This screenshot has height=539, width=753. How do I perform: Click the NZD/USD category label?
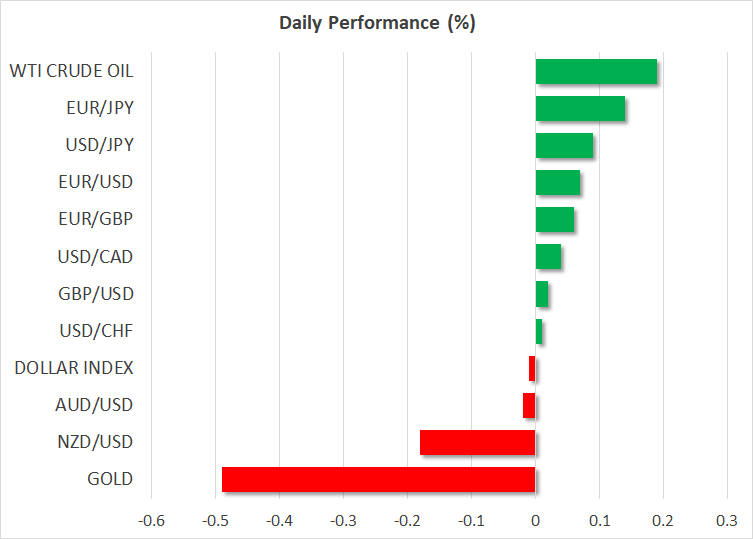tap(96, 441)
